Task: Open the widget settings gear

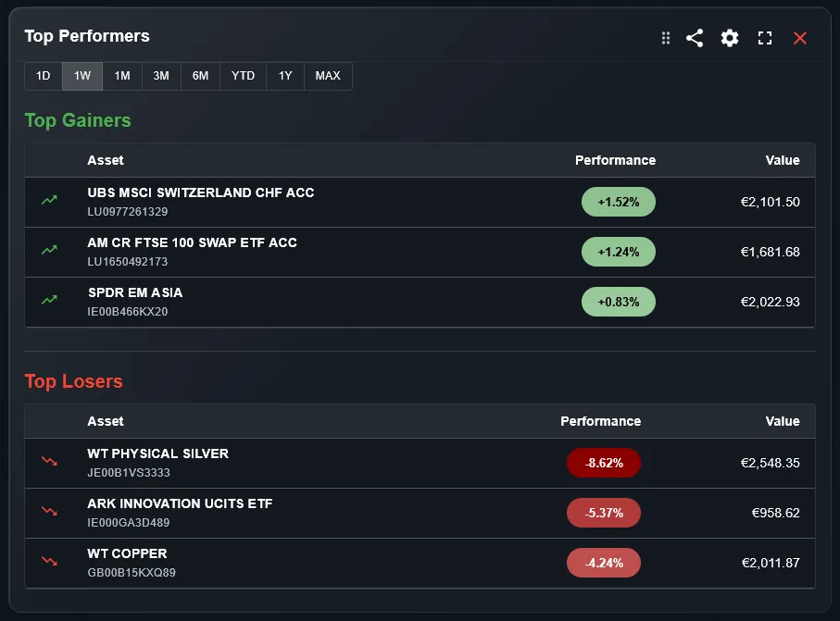Action: click(x=729, y=38)
